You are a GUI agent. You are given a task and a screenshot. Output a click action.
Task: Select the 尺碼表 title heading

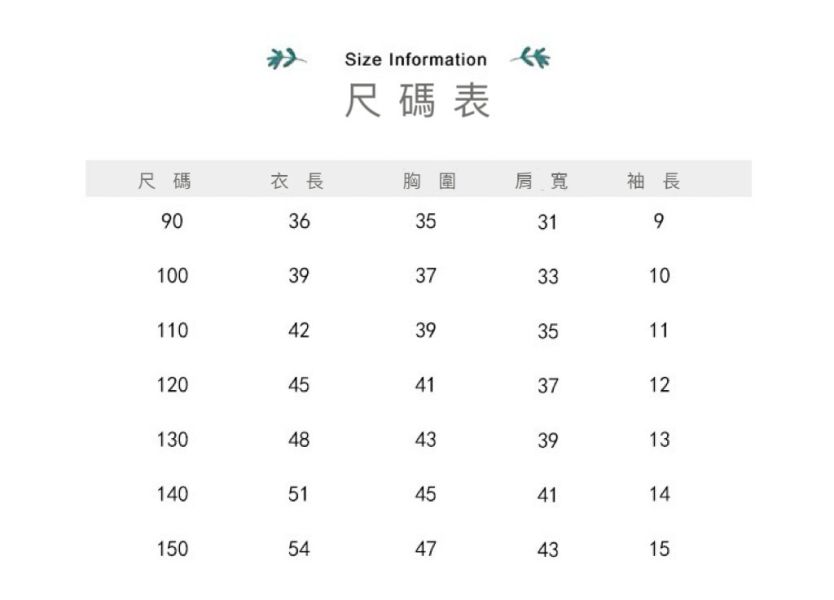point(417,101)
